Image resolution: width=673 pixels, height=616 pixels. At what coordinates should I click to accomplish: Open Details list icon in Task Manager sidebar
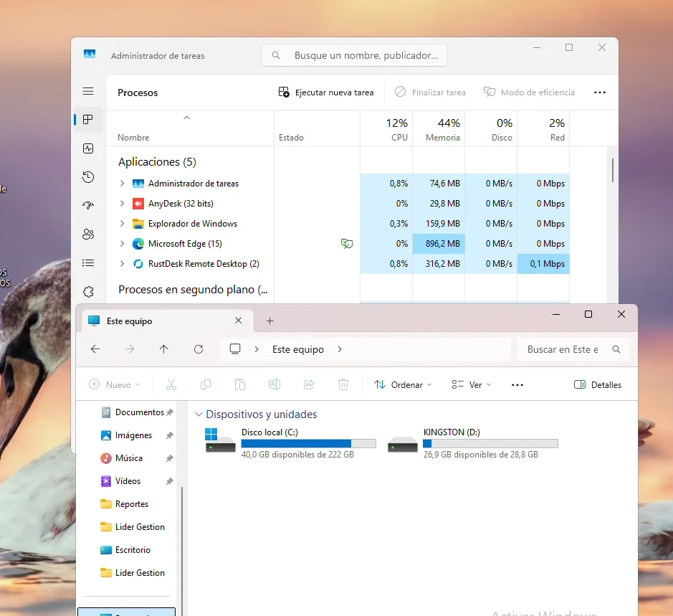(88, 263)
